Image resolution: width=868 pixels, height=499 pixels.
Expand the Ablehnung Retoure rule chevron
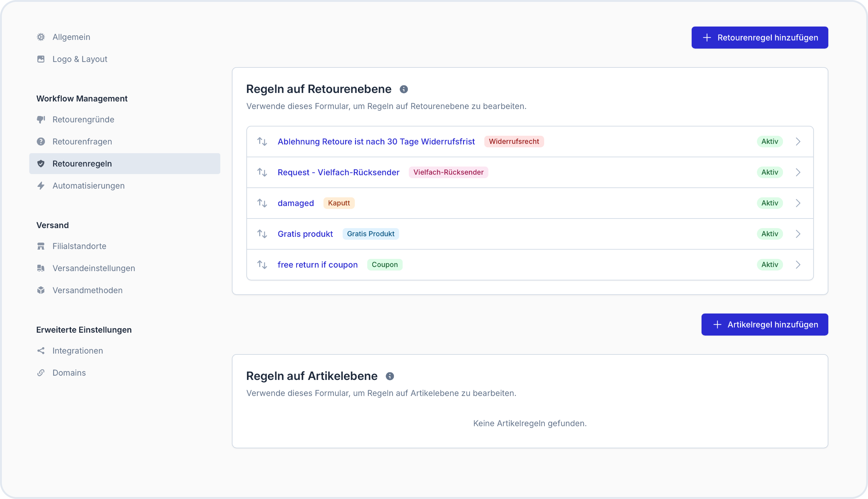tap(798, 142)
